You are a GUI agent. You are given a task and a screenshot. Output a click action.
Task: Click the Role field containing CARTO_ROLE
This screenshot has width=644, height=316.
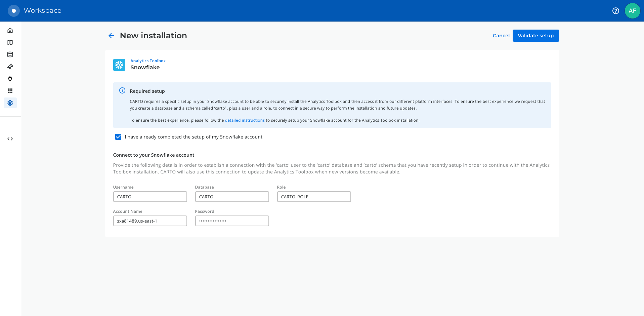(314, 197)
